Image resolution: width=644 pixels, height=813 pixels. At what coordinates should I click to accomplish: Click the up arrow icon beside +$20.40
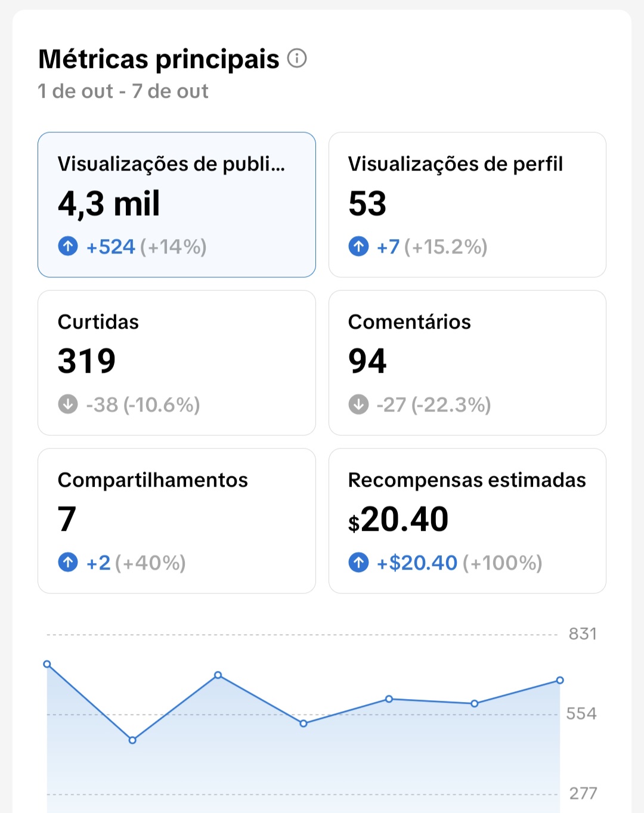pyautogui.click(x=358, y=562)
